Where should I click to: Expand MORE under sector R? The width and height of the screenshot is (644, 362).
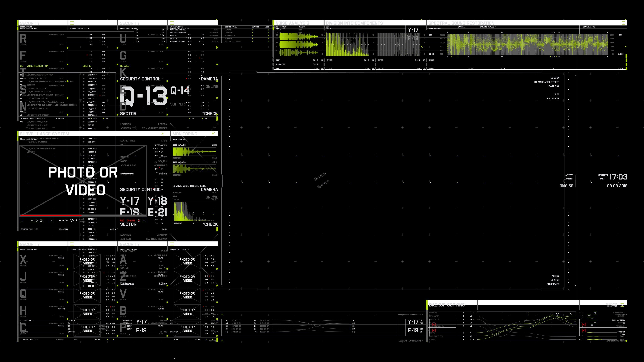coord(62,44)
